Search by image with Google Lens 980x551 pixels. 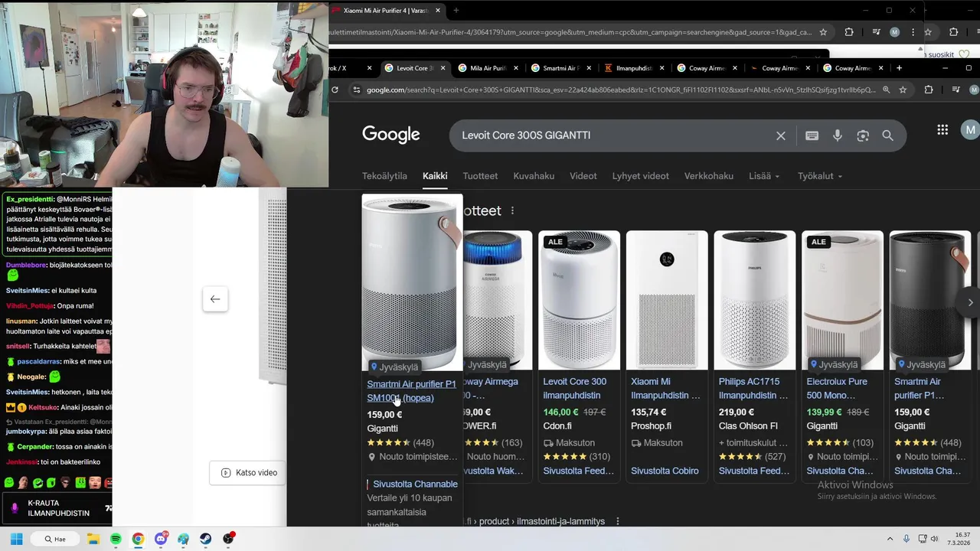tap(863, 135)
